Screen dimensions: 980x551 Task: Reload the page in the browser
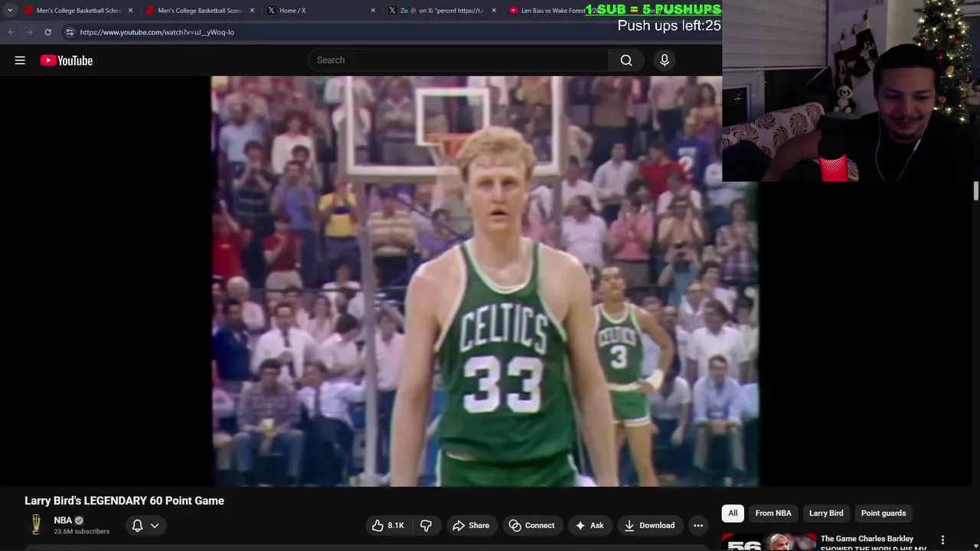point(47,32)
